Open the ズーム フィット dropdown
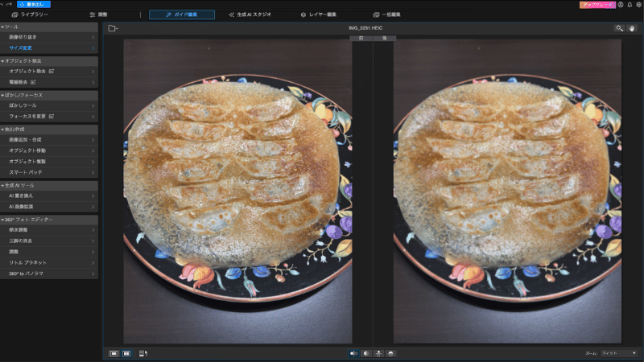The height and width of the screenshot is (362, 644). pos(619,353)
